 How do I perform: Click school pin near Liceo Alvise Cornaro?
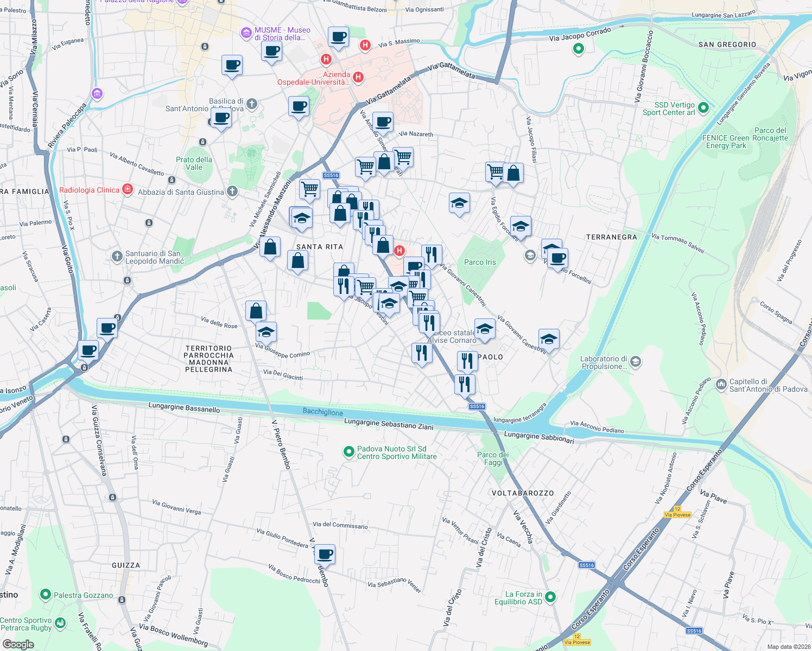tap(485, 330)
